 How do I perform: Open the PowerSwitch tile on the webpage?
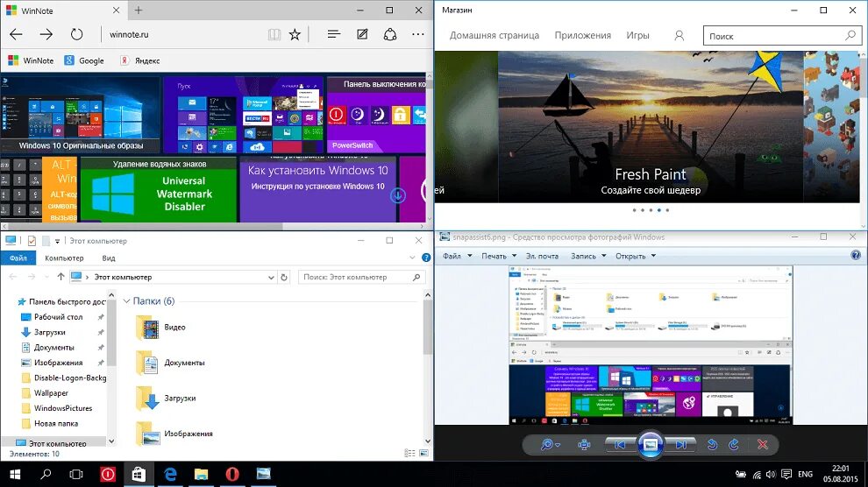click(x=376, y=115)
